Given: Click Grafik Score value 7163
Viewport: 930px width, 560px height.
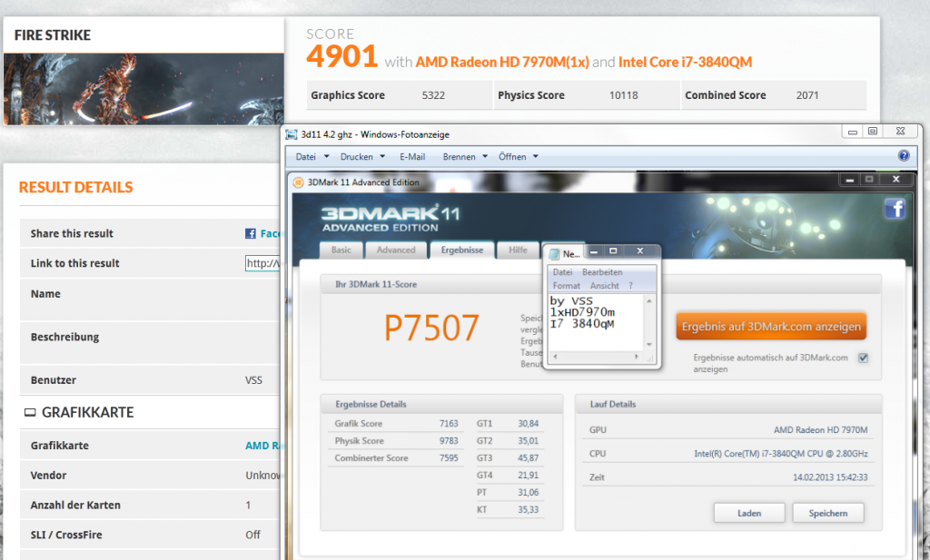Looking at the screenshot, I should (449, 424).
